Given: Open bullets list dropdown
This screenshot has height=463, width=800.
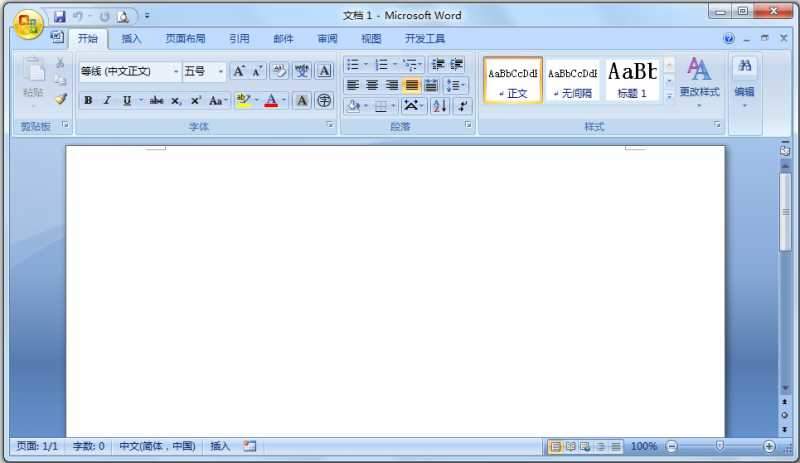Looking at the screenshot, I should (365, 64).
